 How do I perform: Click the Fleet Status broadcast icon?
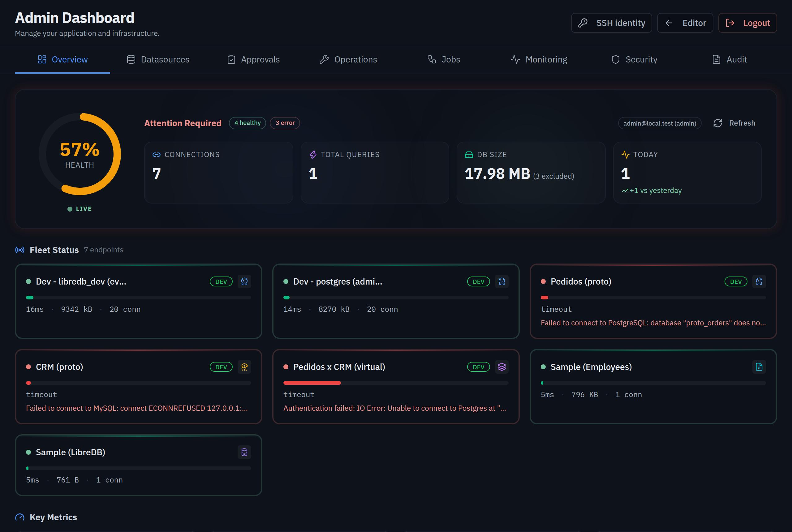click(20, 250)
